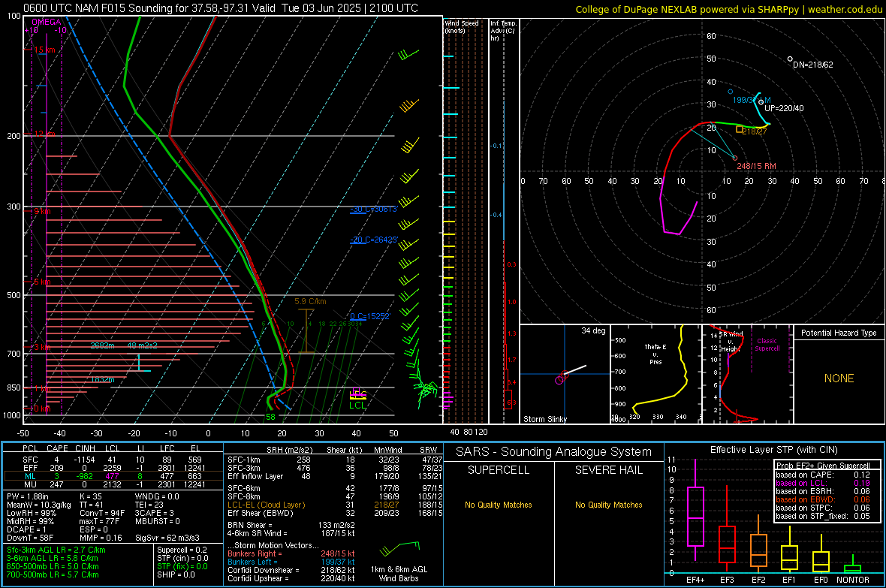The image size is (886, 588).
Task: Click No Quality Matches under SUPERCELL
Action: point(499,505)
